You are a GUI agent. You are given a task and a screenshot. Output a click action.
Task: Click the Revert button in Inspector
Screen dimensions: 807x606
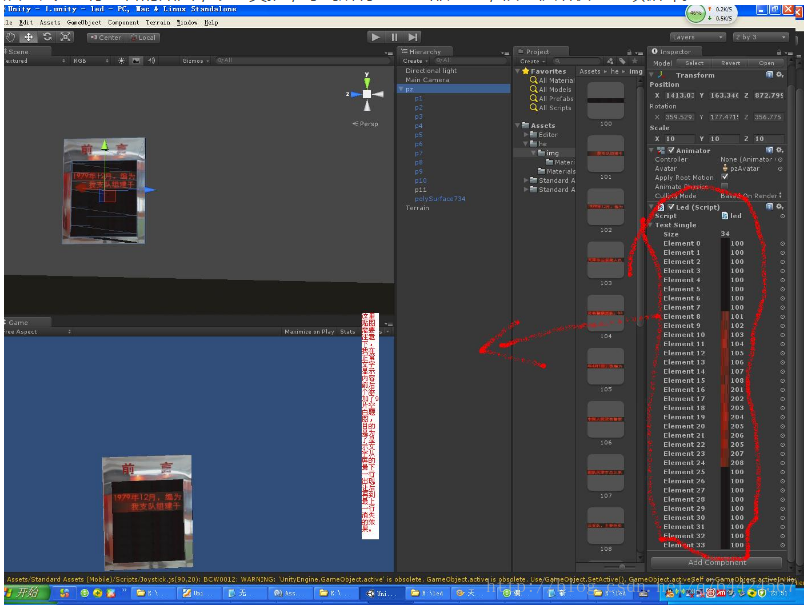731,63
